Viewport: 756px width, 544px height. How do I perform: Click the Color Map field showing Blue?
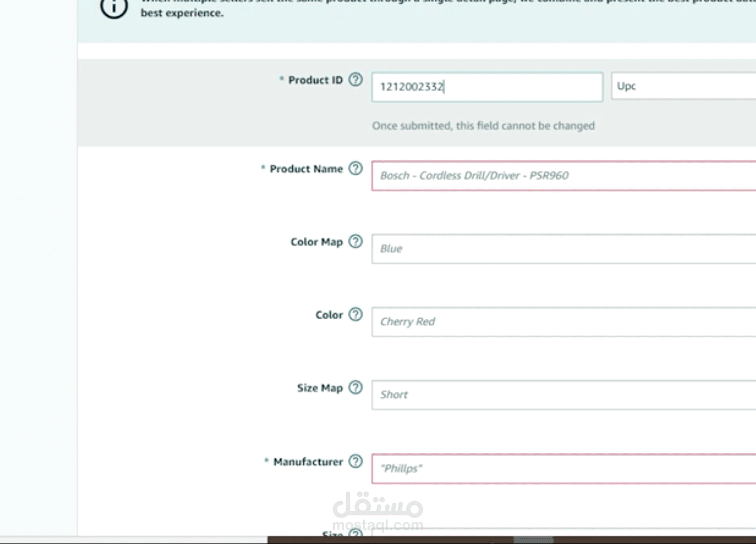(564, 249)
